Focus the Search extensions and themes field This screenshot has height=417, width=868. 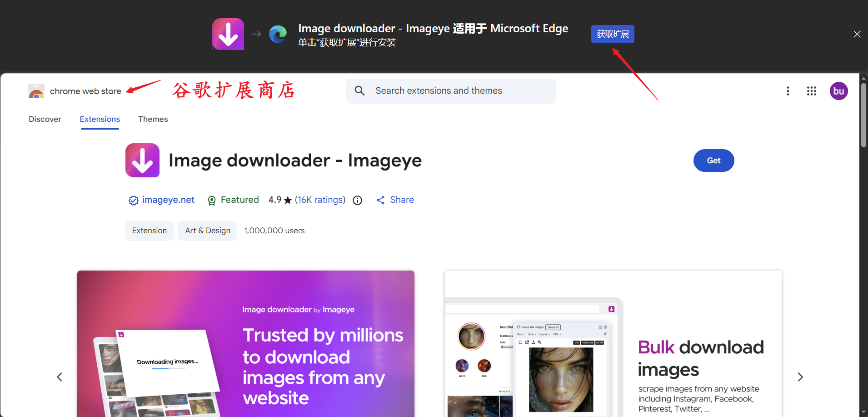[x=451, y=91]
